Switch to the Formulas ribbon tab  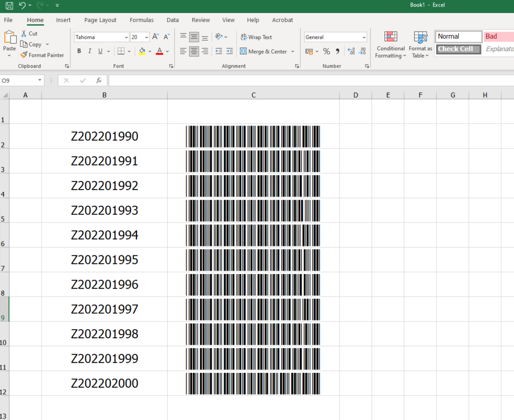click(141, 20)
